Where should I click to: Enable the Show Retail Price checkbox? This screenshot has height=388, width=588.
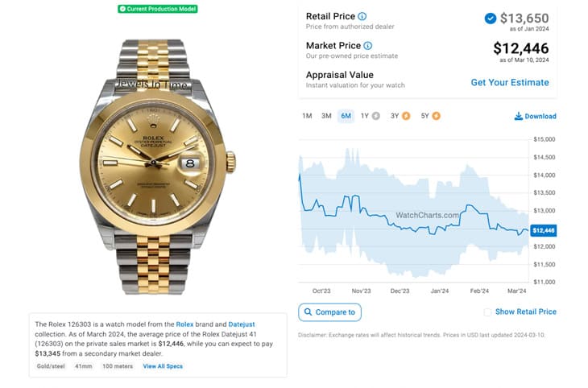(x=487, y=312)
